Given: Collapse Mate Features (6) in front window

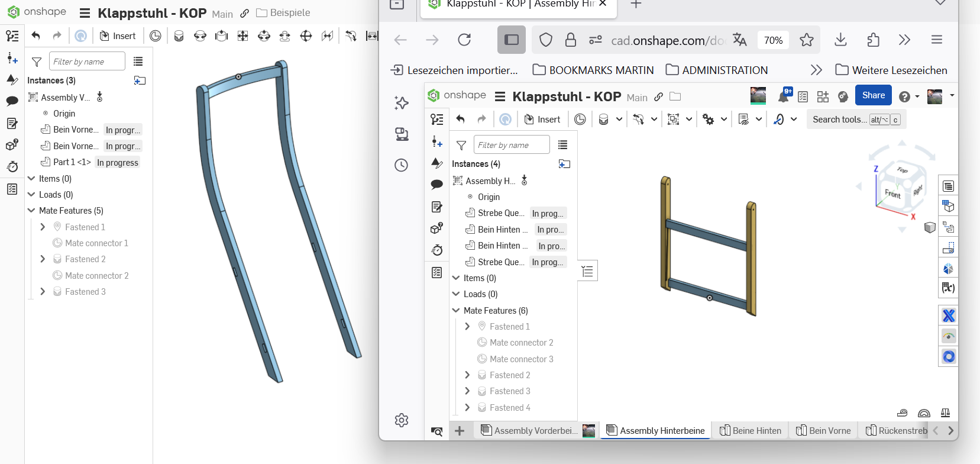Looking at the screenshot, I should point(456,311).
